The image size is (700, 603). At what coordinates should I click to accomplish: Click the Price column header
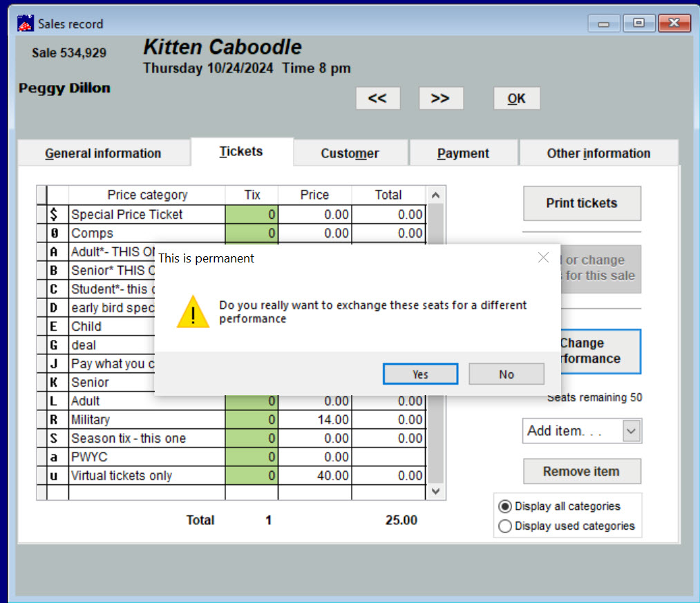click(x=314, y=195)
